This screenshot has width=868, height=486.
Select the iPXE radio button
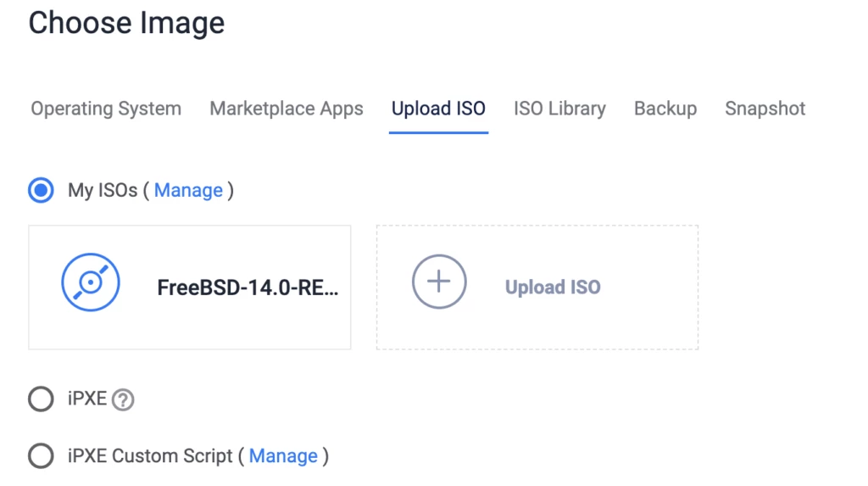tap(41, 399)
